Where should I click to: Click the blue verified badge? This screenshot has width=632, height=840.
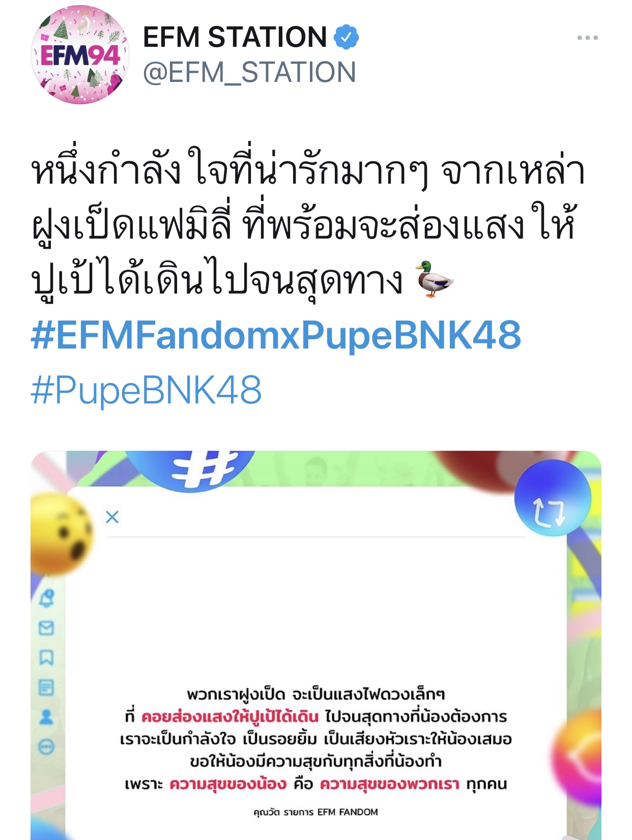point(347,37)
